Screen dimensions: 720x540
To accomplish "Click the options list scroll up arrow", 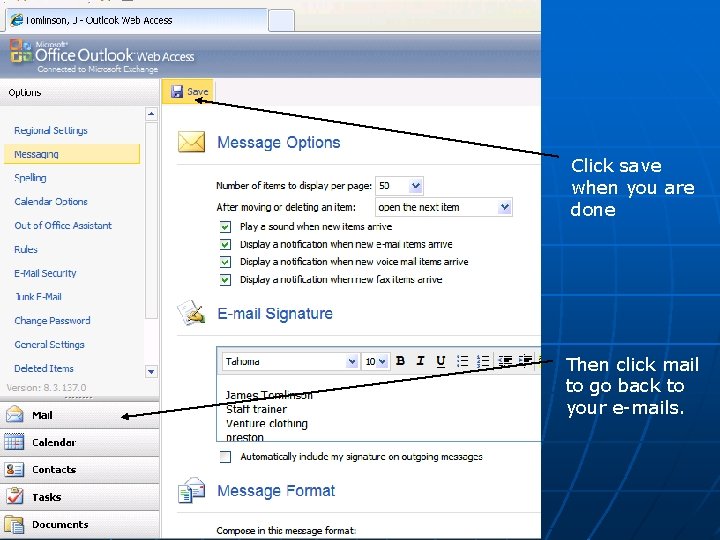I will [x=151, y=114].
